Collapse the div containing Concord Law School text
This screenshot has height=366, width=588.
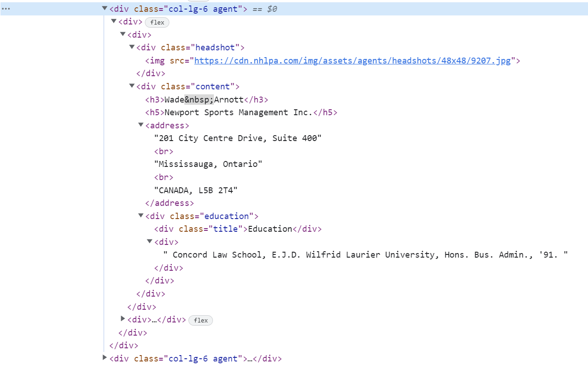[x=149, y=242]
